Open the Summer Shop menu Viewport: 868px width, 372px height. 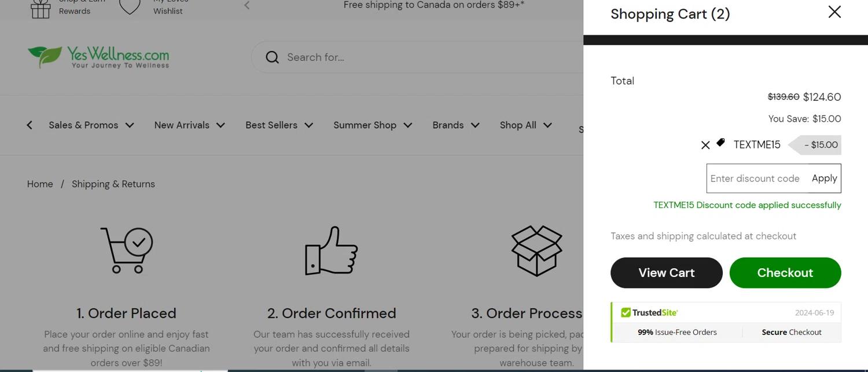373,125
